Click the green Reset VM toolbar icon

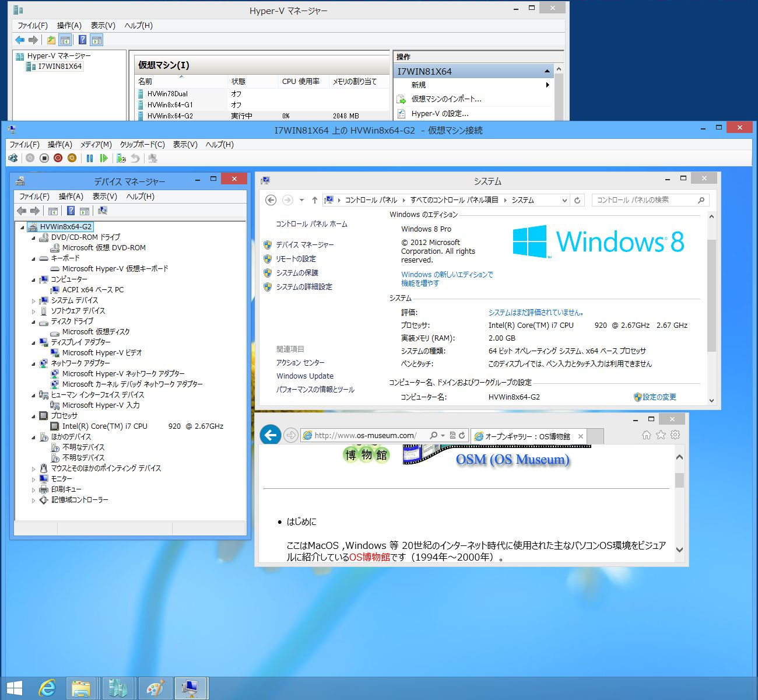click(104, 158)
